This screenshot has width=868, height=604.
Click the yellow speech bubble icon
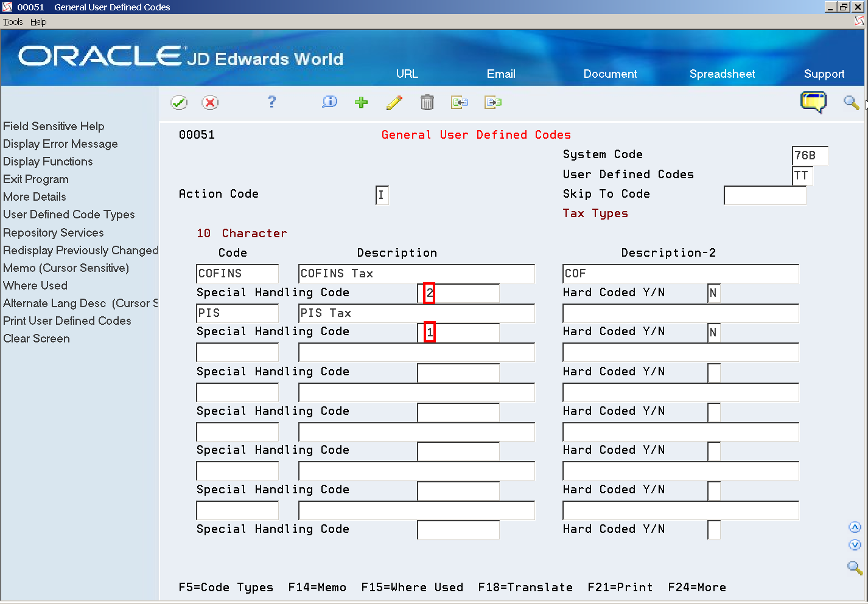coord(813,102)
